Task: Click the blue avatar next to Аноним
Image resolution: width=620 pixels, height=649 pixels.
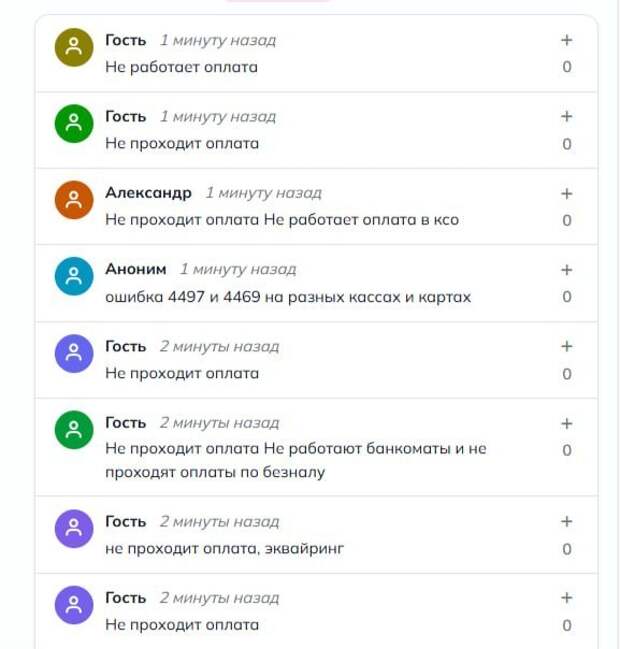Action: pos(73,277)
